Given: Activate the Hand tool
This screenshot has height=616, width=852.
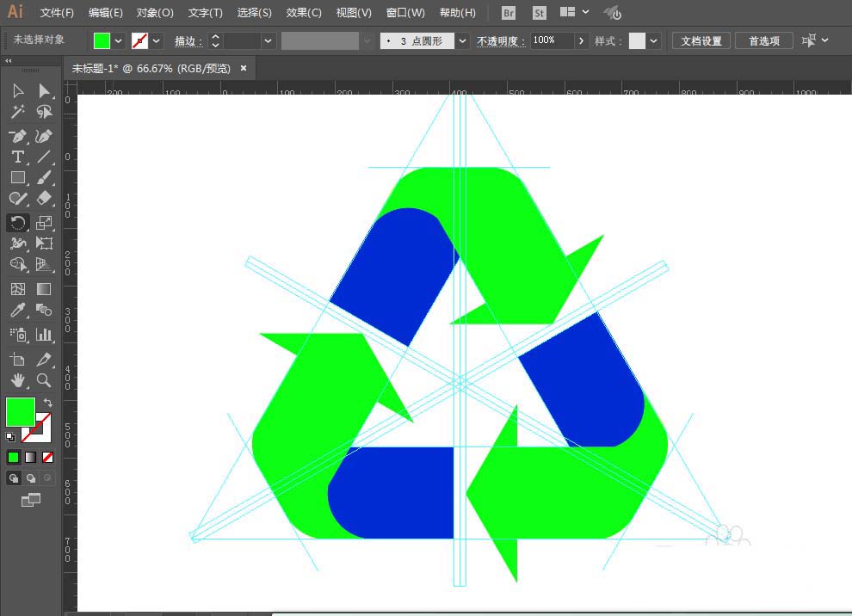Looking at the screenshot, I should tap(18, 380).
